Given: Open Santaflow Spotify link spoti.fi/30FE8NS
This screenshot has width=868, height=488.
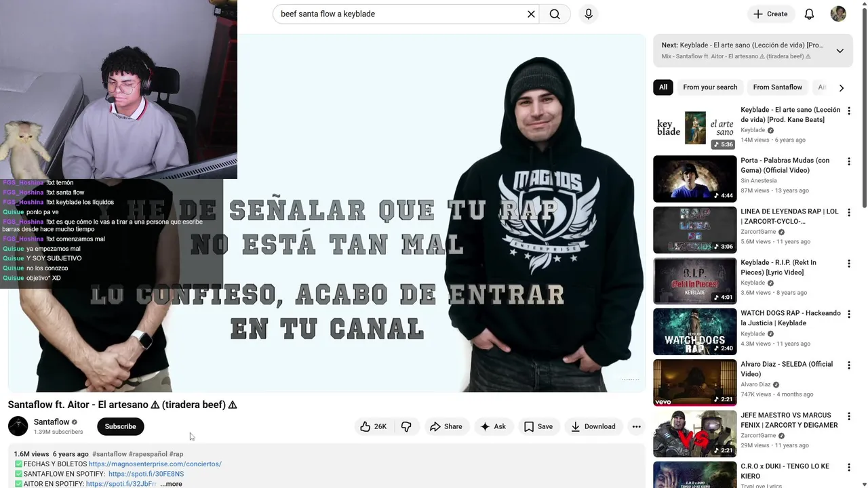Looking at the screenshot, I should point(146,474).
